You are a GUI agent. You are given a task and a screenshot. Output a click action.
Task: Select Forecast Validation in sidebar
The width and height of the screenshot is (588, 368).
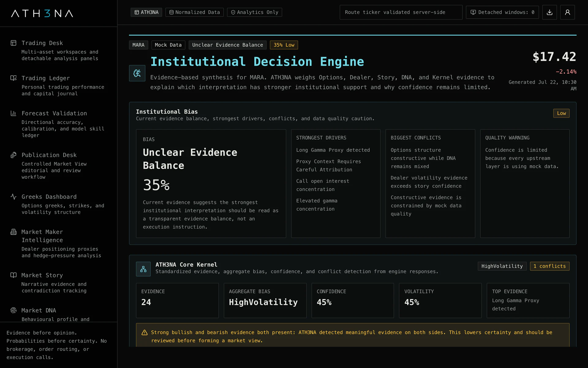click(58, 124)
